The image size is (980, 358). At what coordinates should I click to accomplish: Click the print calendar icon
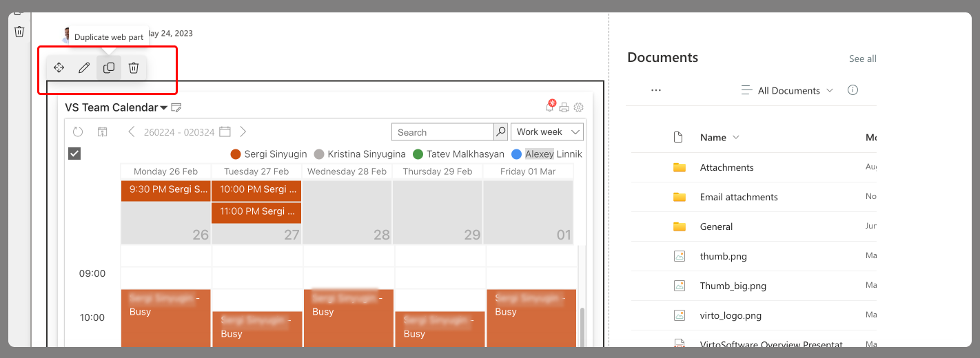pos(564,107)
